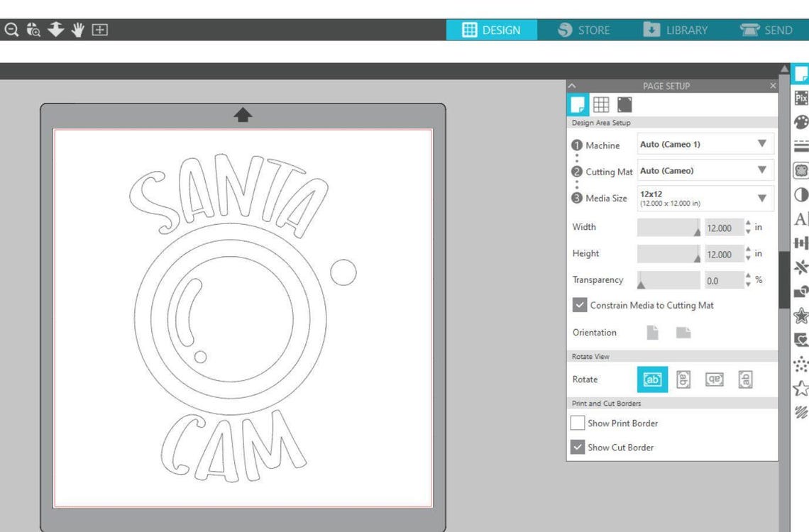
Task: Select the SANTA lettering on canvas
Action: pos(229,195)
